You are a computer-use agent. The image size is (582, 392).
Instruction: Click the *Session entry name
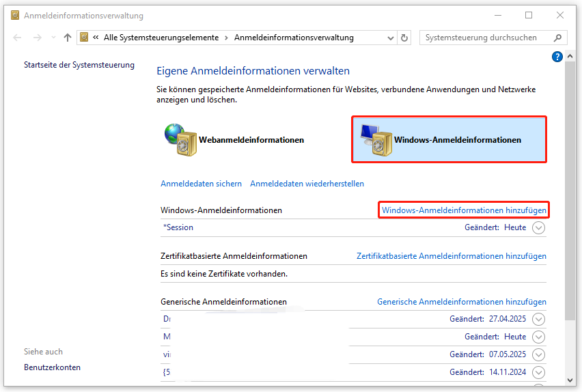point(178,227)
